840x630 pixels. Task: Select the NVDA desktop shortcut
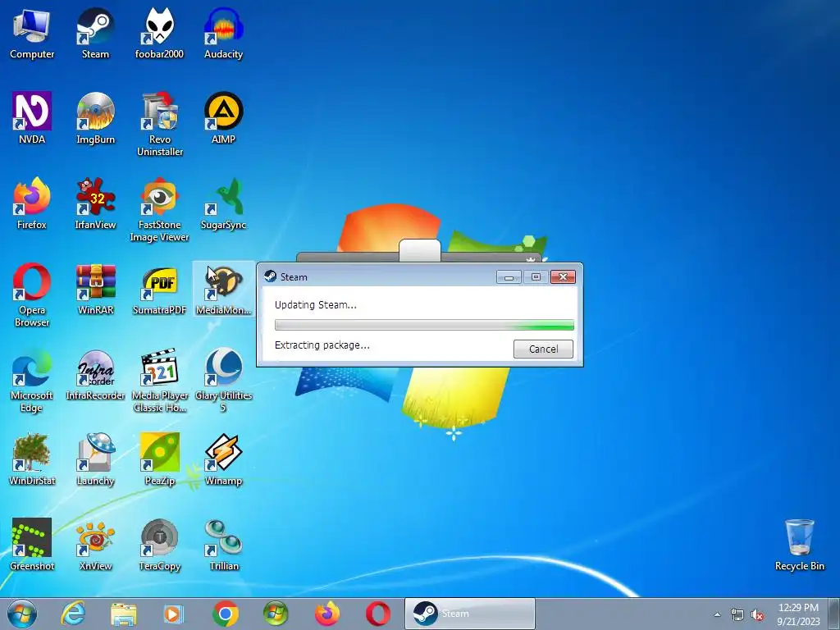click(x=32, y=118)
